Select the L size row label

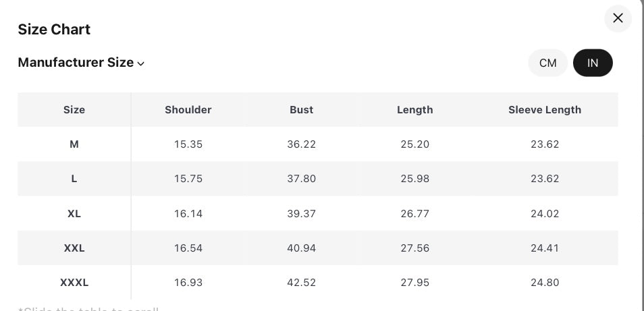pos(74,179)
